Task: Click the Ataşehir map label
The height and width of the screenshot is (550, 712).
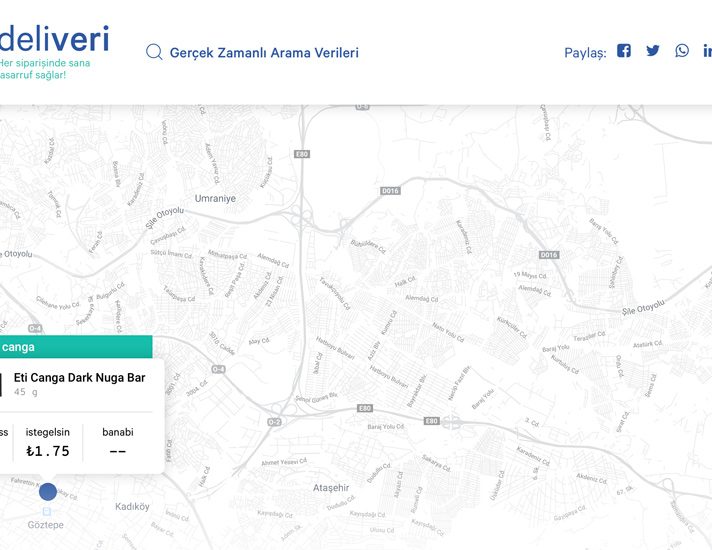Action: 331,488
